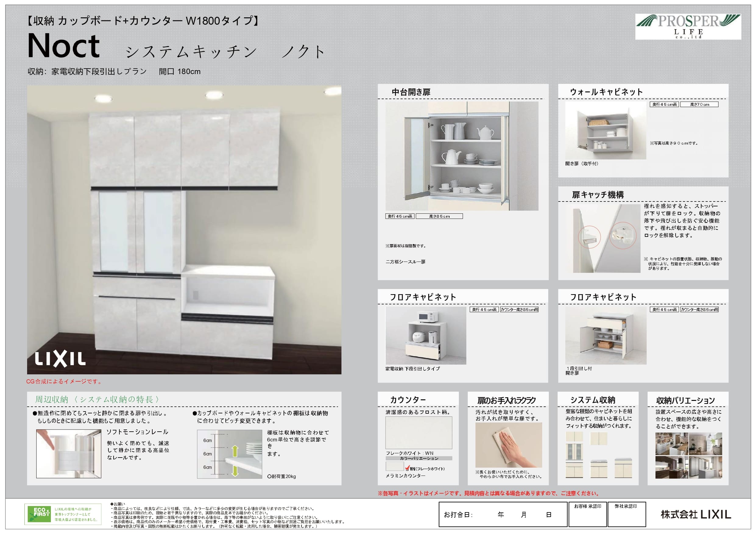Click red CG合成によるイメージです。 note

[x=65, y=381]
